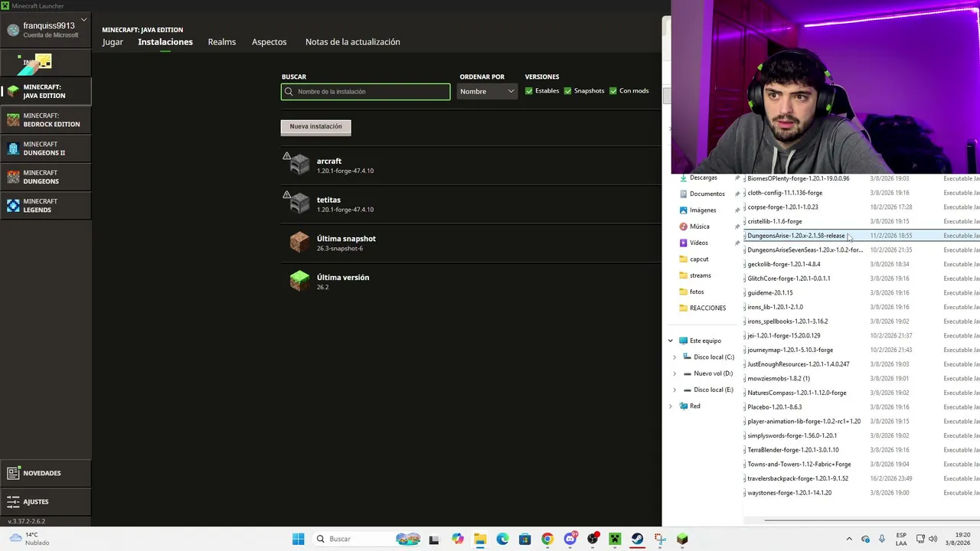Click the grass block icon of Última versión

(299, 281)
